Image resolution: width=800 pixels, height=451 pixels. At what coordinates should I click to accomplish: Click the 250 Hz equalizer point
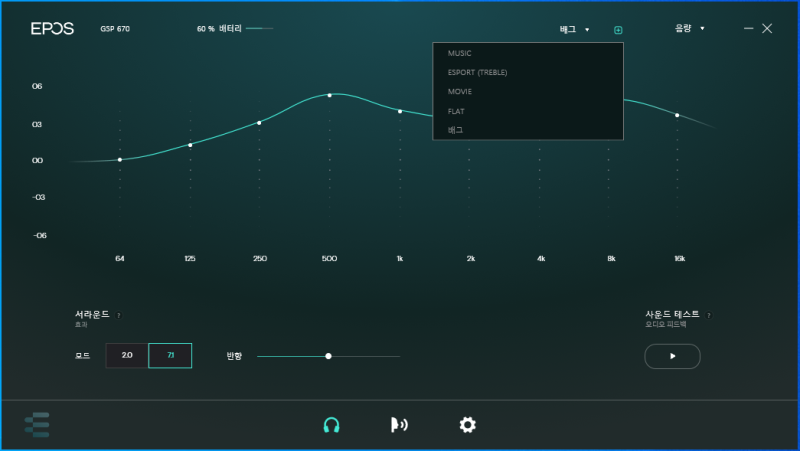pos(259,123)
